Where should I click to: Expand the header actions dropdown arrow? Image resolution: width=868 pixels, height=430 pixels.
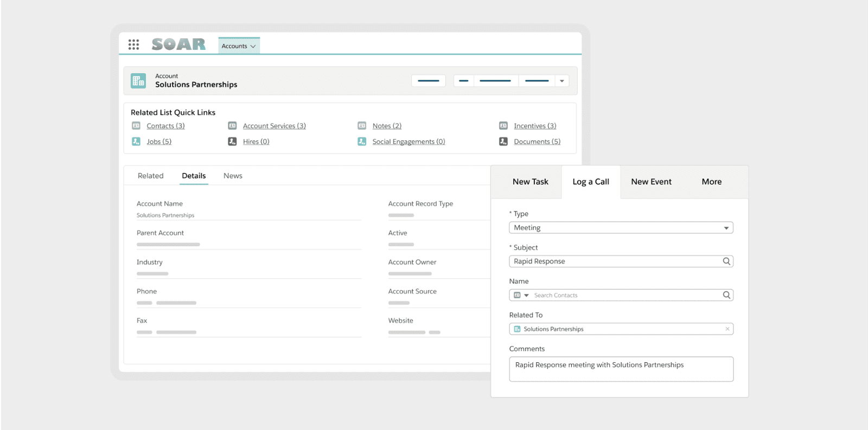tap(562, 81)
